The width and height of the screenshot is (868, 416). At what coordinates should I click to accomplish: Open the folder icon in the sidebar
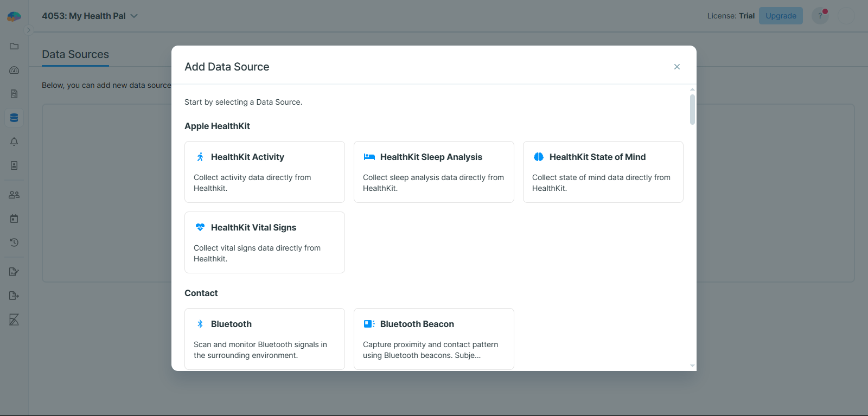coord(14,46)
